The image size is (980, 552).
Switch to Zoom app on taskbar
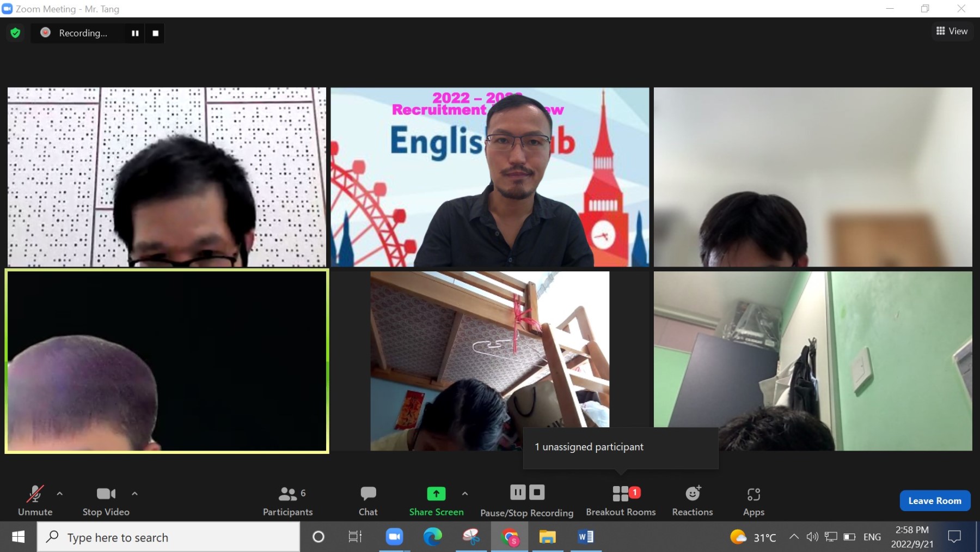tap(394, 537)
